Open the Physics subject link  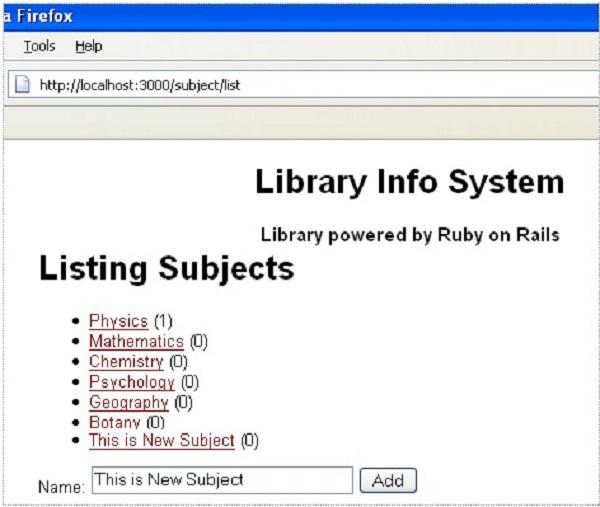click(119, 321)
